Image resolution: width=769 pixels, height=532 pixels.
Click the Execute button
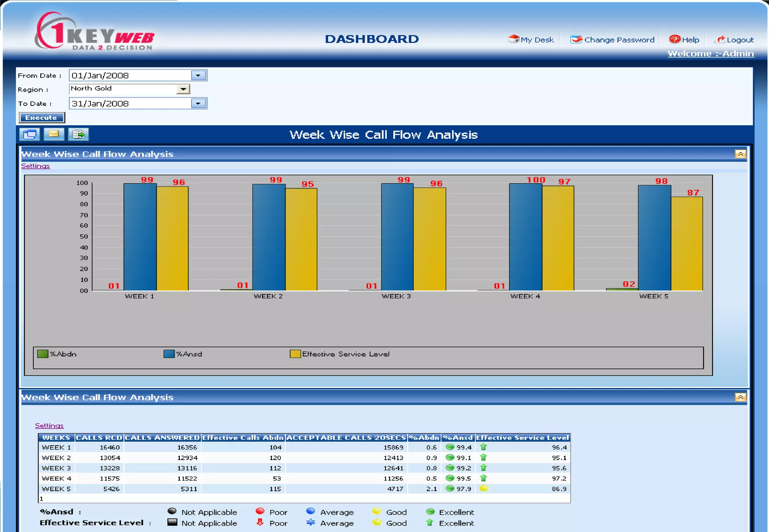click(x=41, y=118)
